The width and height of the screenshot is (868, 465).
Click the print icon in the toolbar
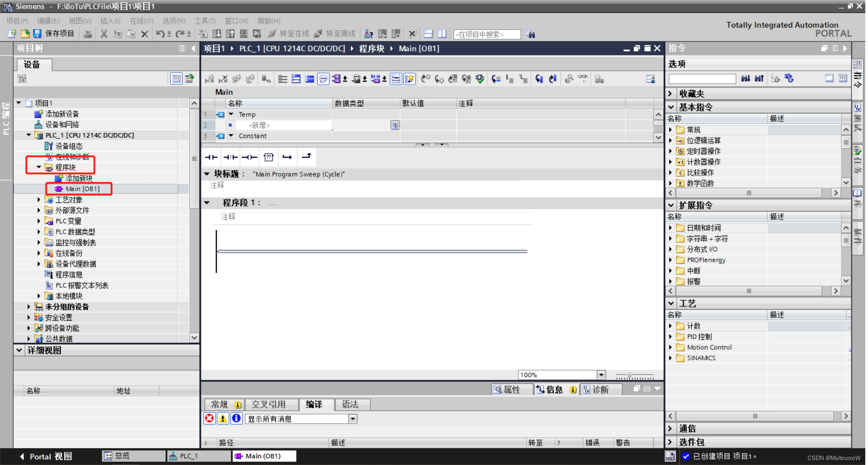tap(88, 34)
